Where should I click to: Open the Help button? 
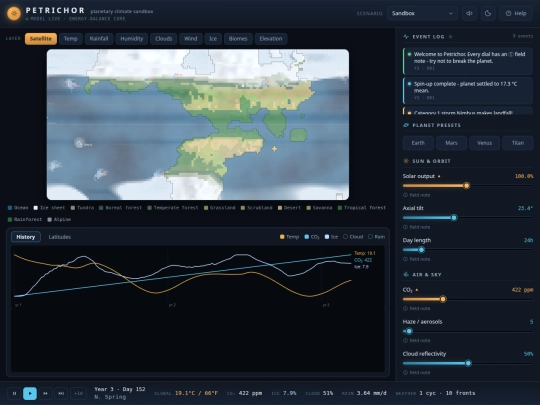[x=516, y=13]
